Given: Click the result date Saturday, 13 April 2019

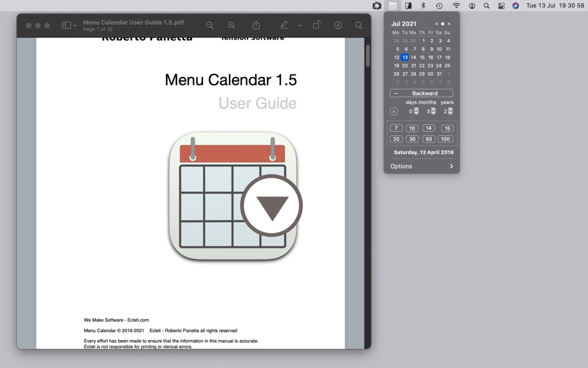Looking at the screenshot, I should click(x=423, y=152).
